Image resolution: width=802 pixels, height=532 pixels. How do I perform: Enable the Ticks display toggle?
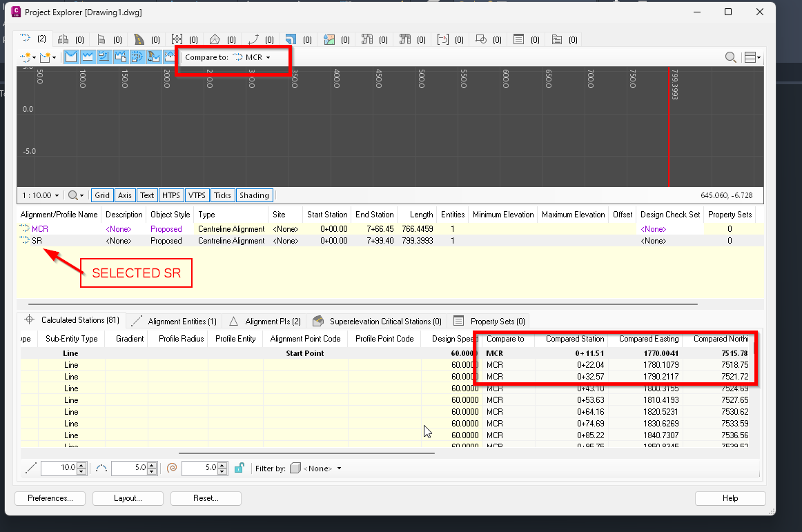(222, 195)
